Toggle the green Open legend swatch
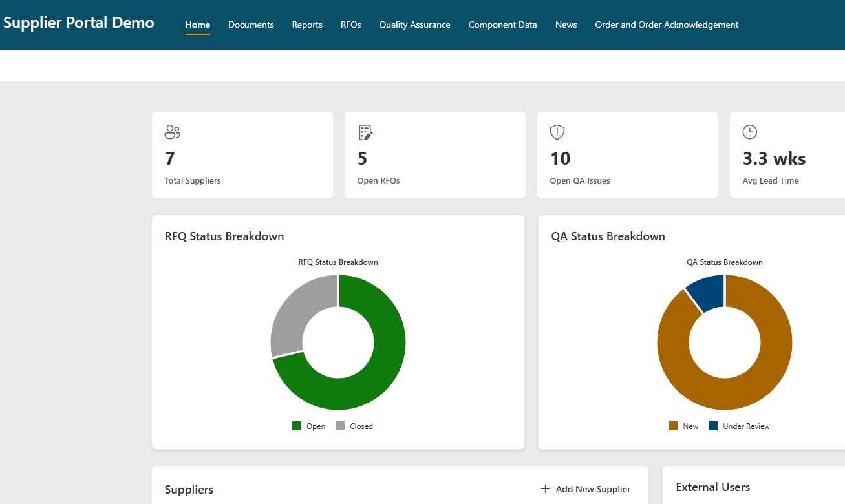The height and width of the screenshot is (504, 845). 297,426
